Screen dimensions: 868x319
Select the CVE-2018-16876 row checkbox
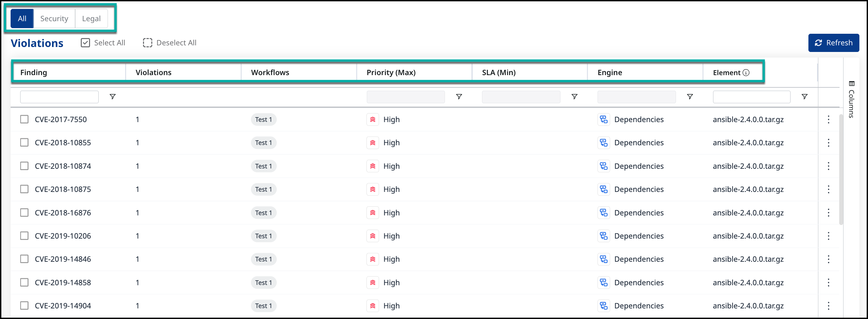point(24,212)
